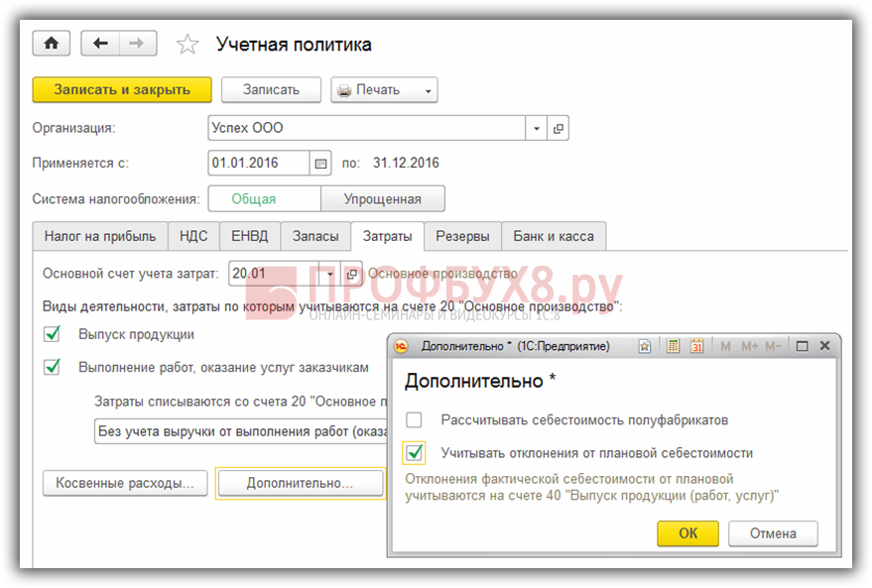This screenshot has width=872, height=588.
Task: Open calendar icon in dialog title bar
Action: [x=696, y=346]
